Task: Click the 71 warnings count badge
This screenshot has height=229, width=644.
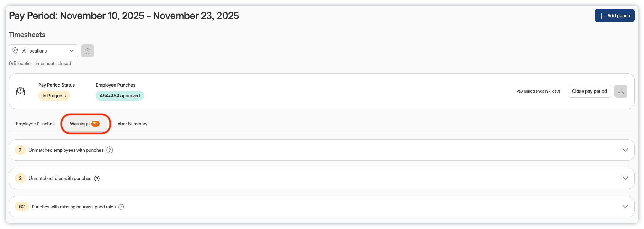Action: tap(96, 124)
